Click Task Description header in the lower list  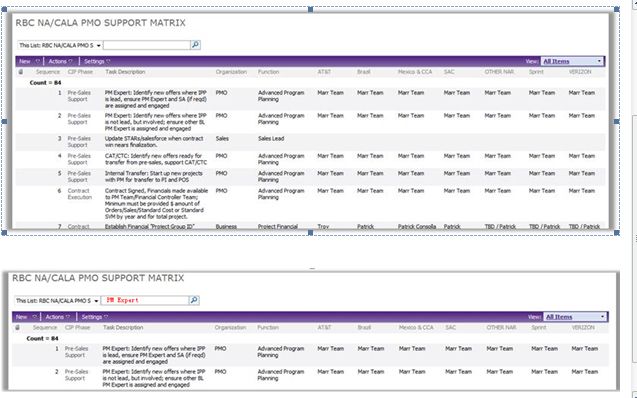coord(123,327)
